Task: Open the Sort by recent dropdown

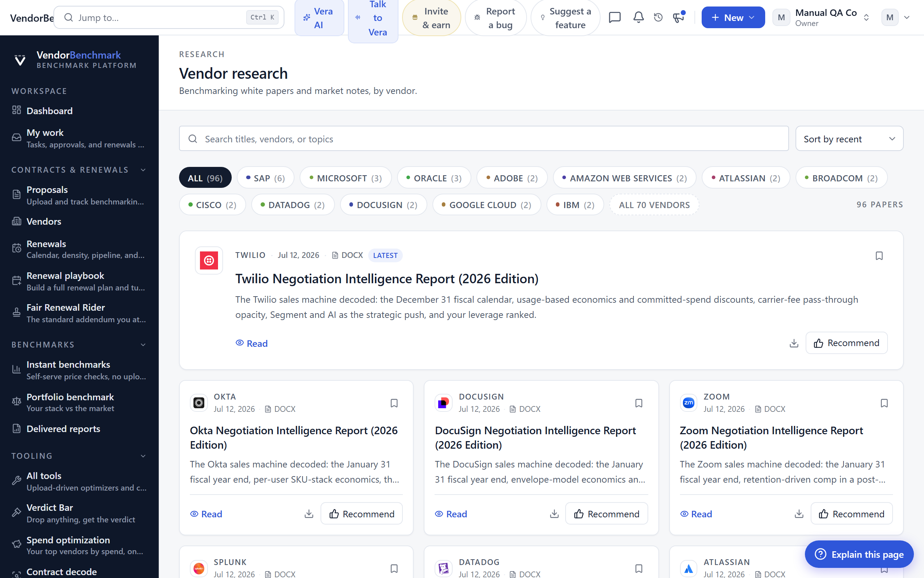Action: tap(849, 139)
